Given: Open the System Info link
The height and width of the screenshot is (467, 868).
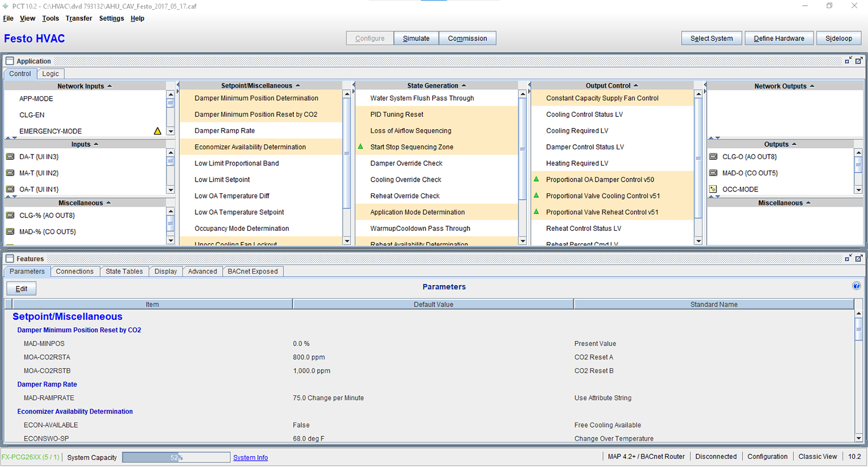Looking at the screenshot, I should pyautogui.click(x=250, y=458).
